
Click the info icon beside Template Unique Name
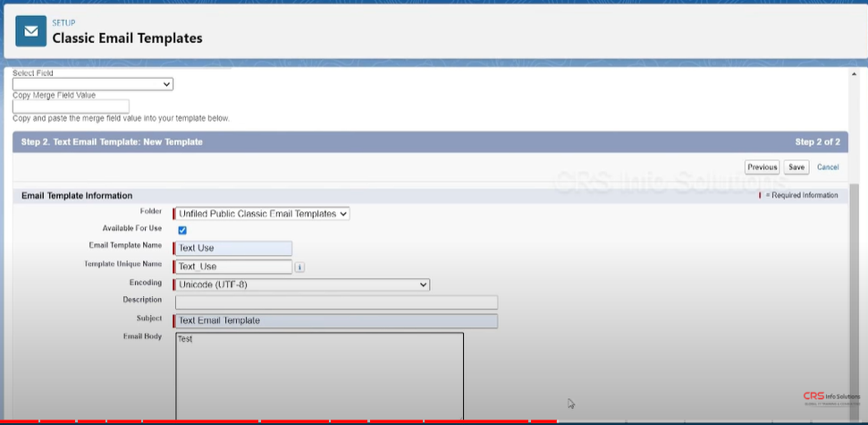tap(299, 267)
